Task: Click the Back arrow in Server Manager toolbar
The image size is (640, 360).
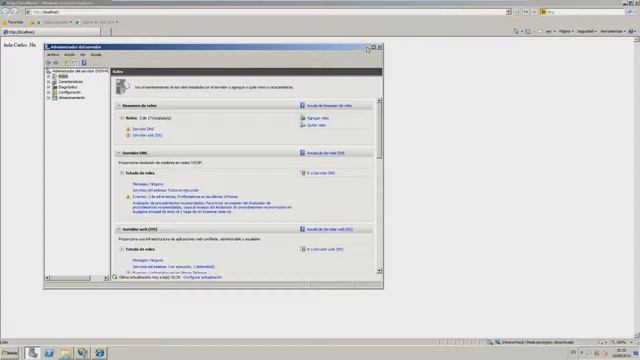Action: click(x=49, y=63)
